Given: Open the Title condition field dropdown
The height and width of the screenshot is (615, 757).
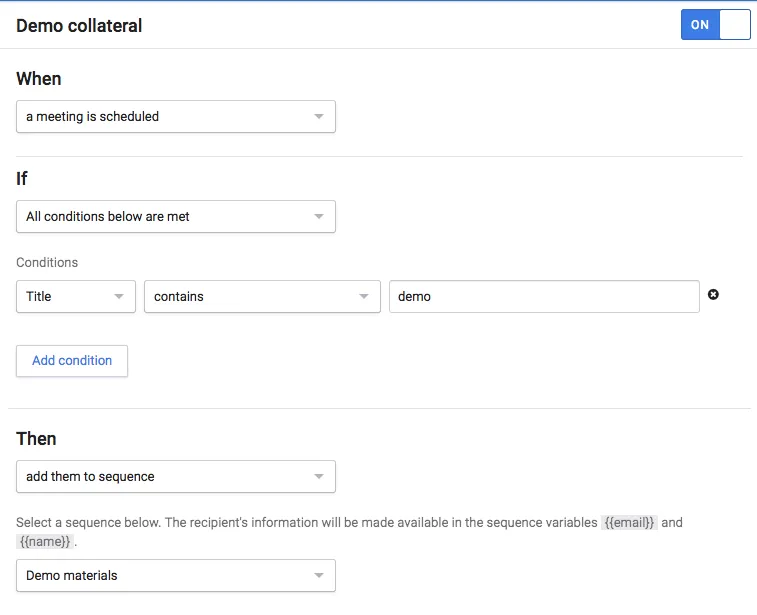Looking at the screenshot, I should point(76,296).
